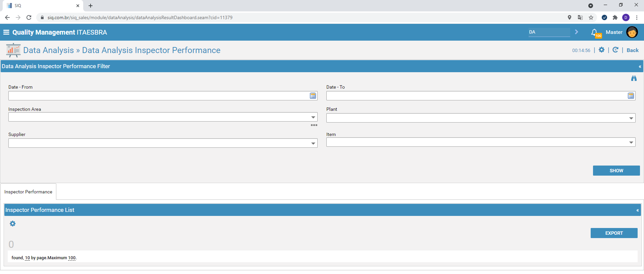Click the location pin icon in address bar

pos(570,17)
